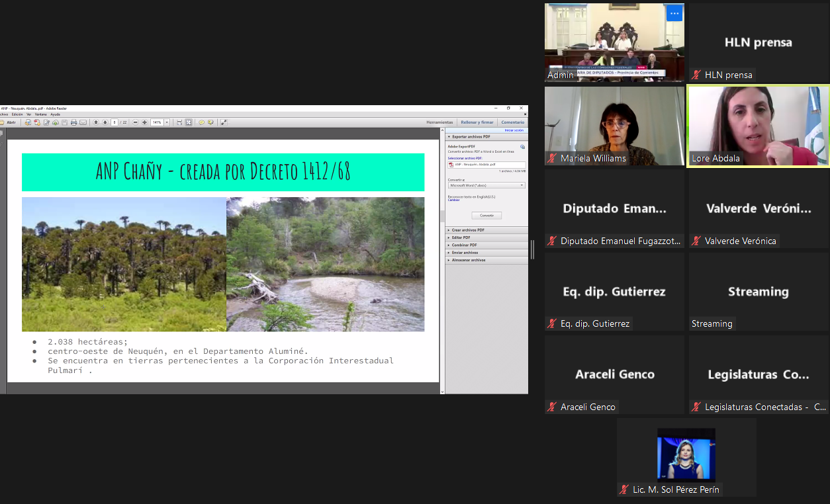Click the Cambiar language link
The height and width of the screenshot is (504, 830).
coord(453,200)
